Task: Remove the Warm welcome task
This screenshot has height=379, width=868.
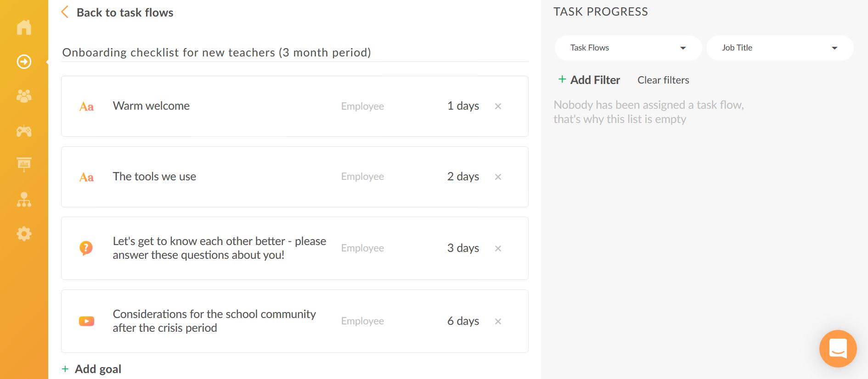Action: (x=498, y=106)
